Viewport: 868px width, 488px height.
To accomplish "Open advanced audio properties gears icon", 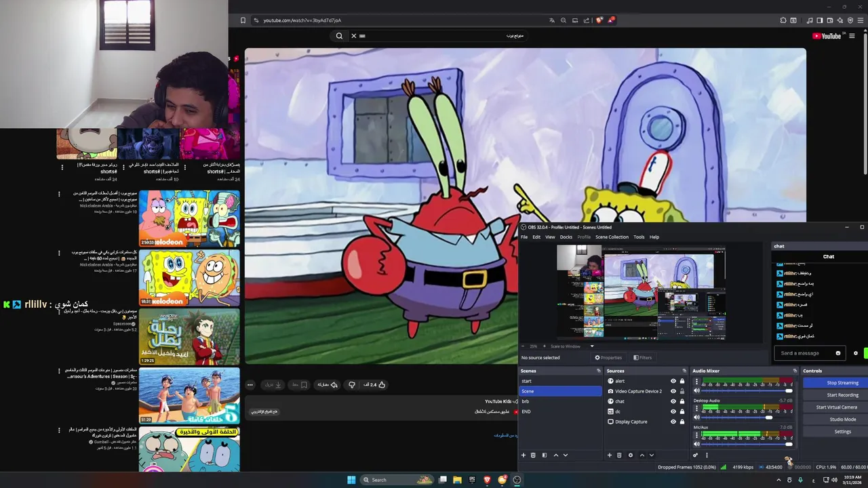I will 695,455.
